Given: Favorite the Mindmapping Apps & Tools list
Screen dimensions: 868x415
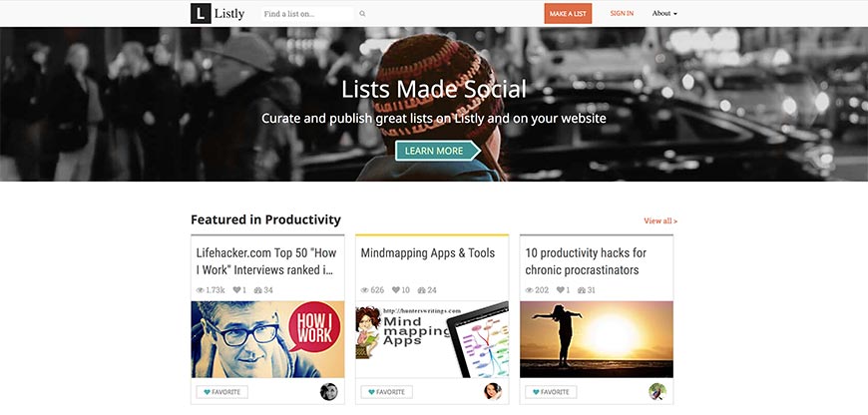Looking at the screenshot, I should click(386, 392).
